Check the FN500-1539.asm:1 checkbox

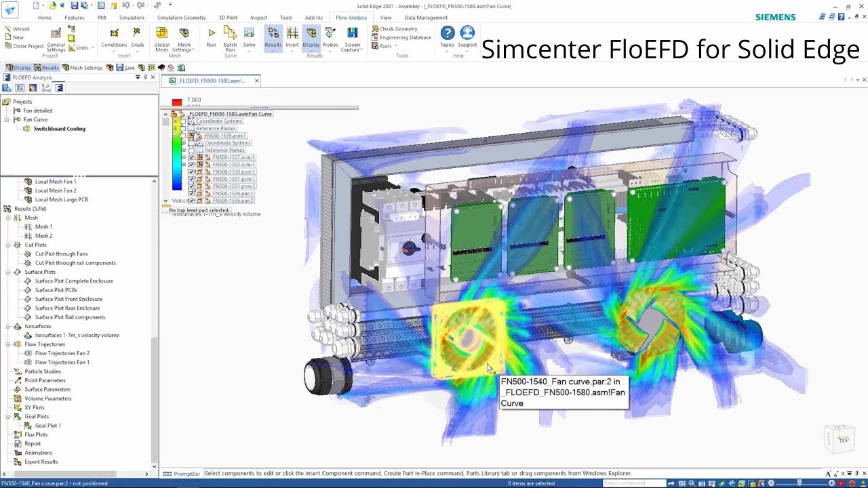183,136
